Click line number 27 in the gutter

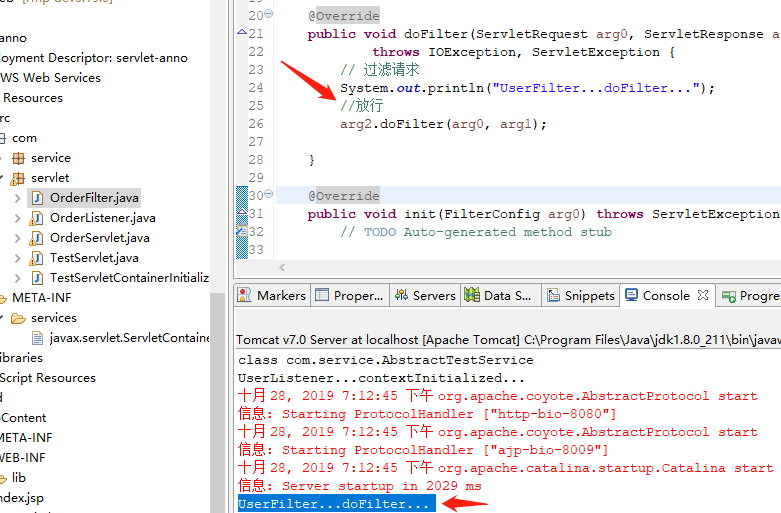pos(256,142)
